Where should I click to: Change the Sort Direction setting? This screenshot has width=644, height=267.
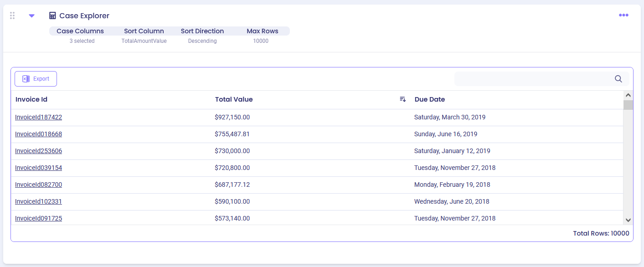[202, 31]
